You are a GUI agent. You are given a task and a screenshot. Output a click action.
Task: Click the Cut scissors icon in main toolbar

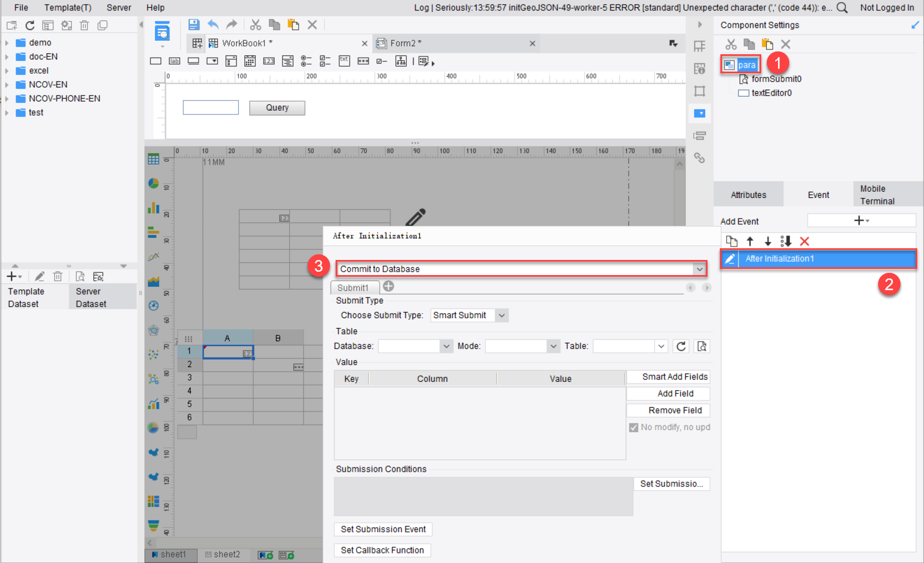256,25
